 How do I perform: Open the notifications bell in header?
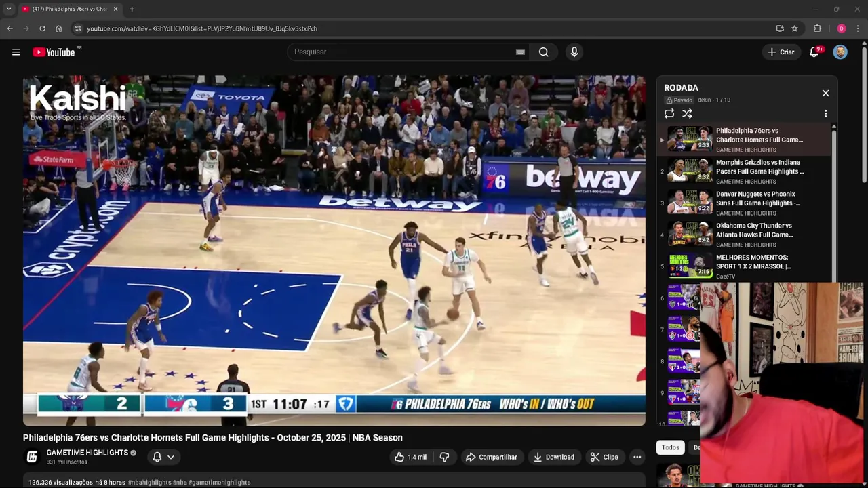(814, 52)
